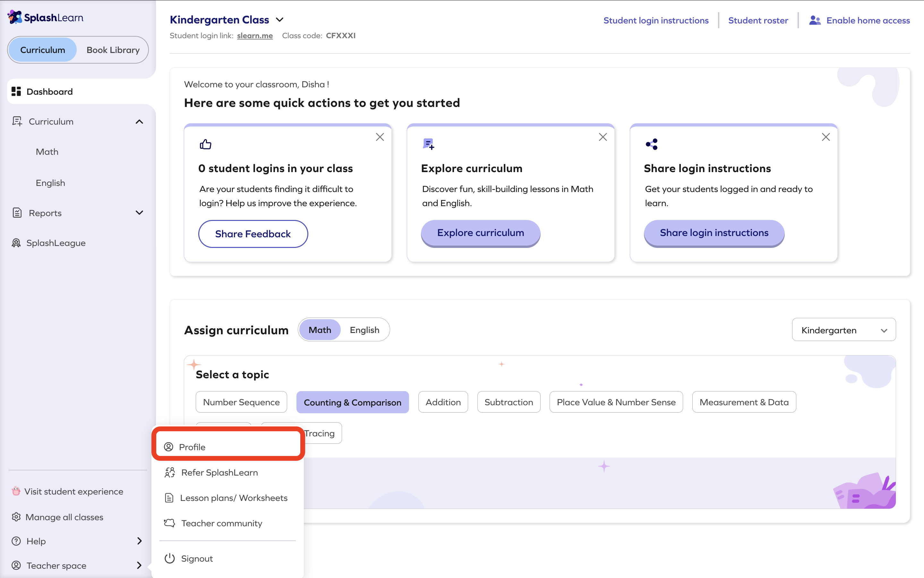Select the Subtraction topic
Image resolution: width=924 pixels, height=578 pixels.
coord(509,402)
